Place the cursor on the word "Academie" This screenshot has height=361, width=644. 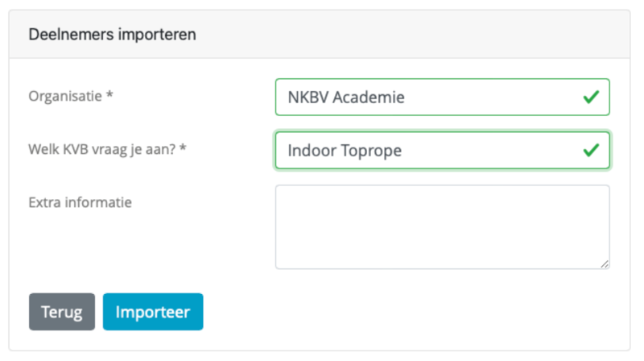tap(369, 98)
